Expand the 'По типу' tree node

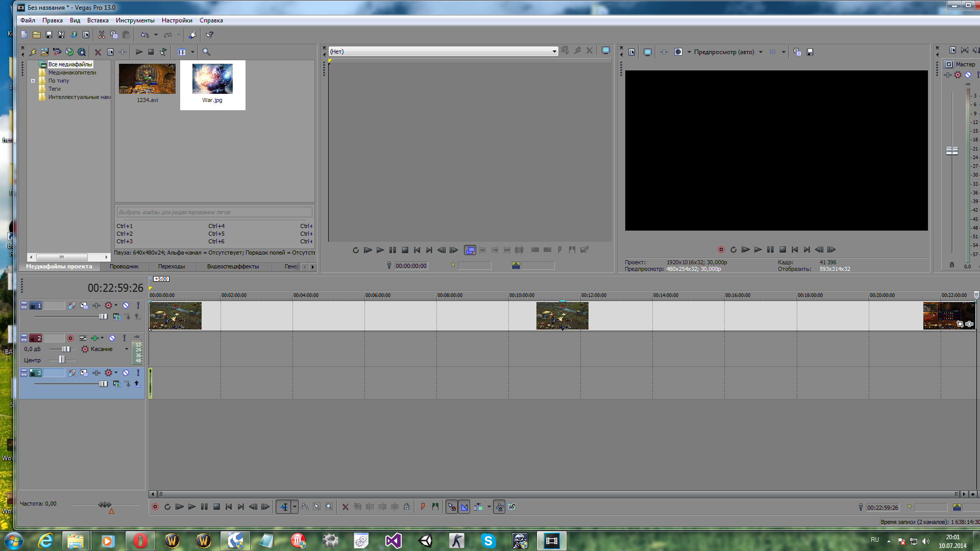tap(33, 81)
